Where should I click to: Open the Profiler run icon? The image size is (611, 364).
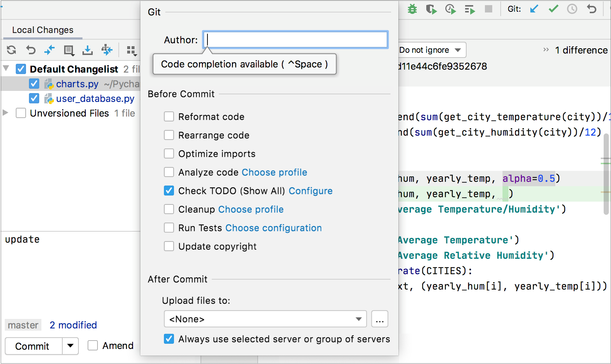pyautogui.click(x=450, y=9)
